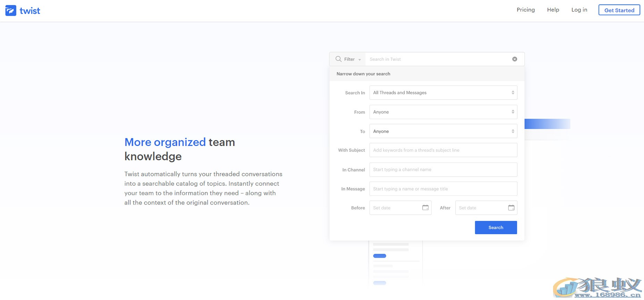Click the 'Search In' label
This screenshot has width=644, height=300.
pyautogui.click(x=355, y=93)
